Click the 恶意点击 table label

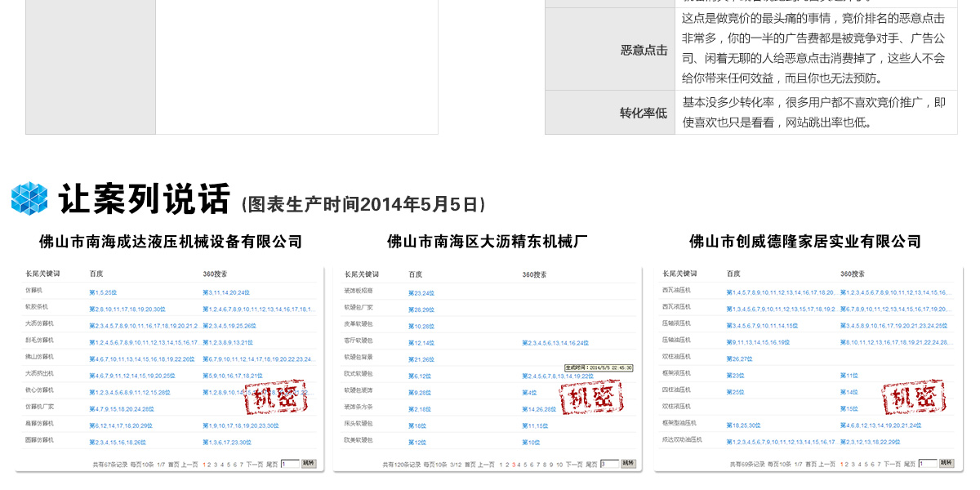tap(644, 50)
